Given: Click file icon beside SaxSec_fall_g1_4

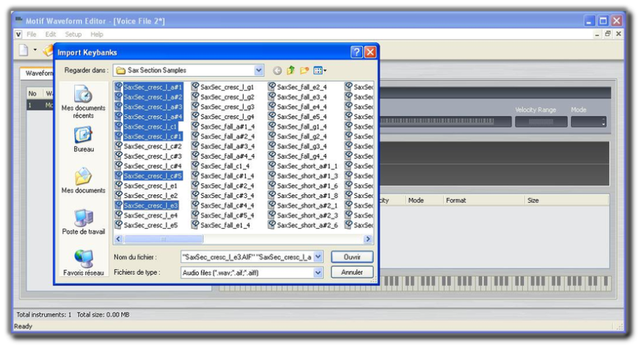Looking at the screenshot, I should [271, 126].
